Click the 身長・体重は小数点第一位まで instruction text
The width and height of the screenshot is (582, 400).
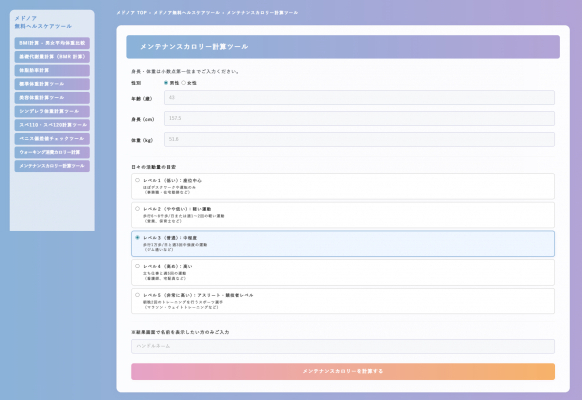(x=185, y=72)
